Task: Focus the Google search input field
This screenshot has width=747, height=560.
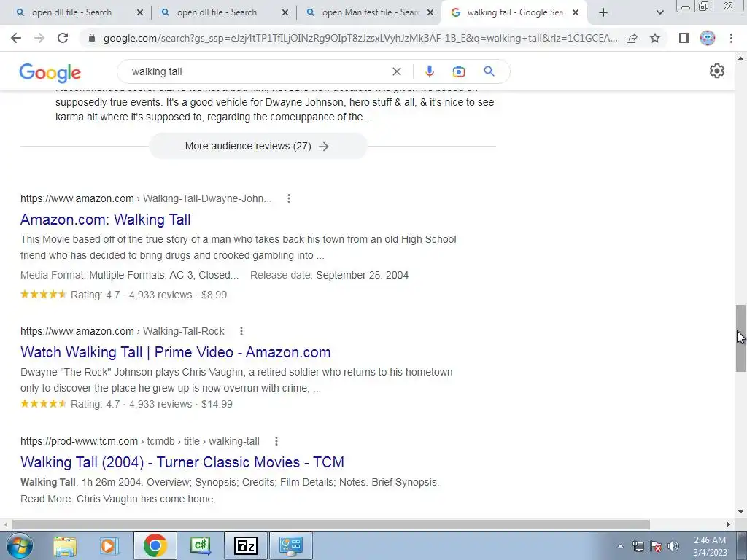Action: coord(258,71)
